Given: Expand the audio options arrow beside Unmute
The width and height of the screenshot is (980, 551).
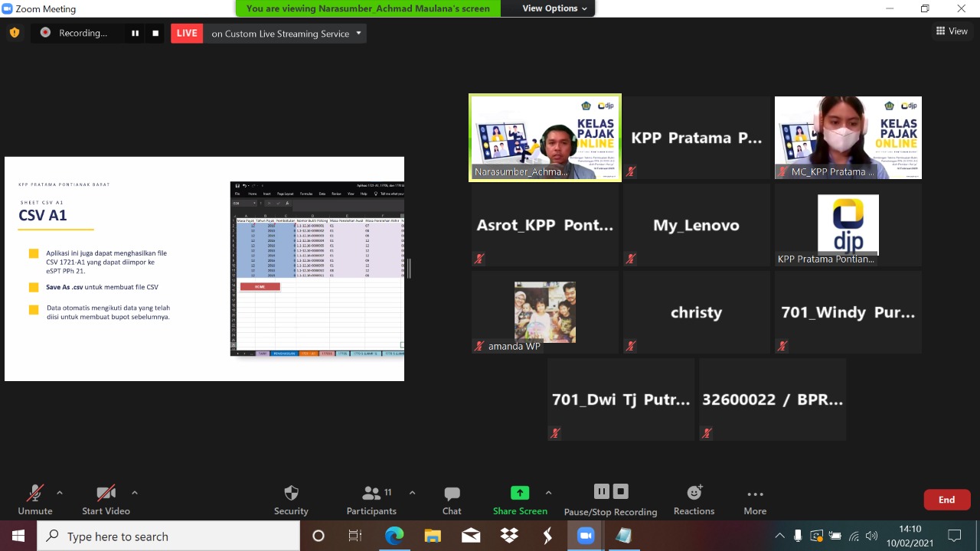Looking at the screenshot, I should click(x=60, y=492).
